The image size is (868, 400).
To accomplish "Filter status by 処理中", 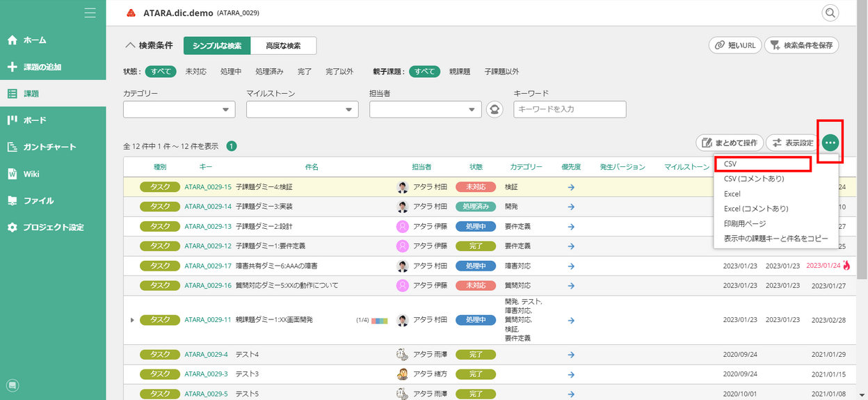I will click(x=231, y=71).
